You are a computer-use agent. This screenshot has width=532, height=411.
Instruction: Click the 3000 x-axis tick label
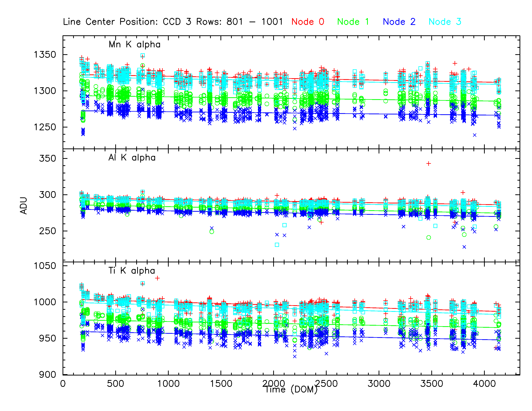[379, 384]
